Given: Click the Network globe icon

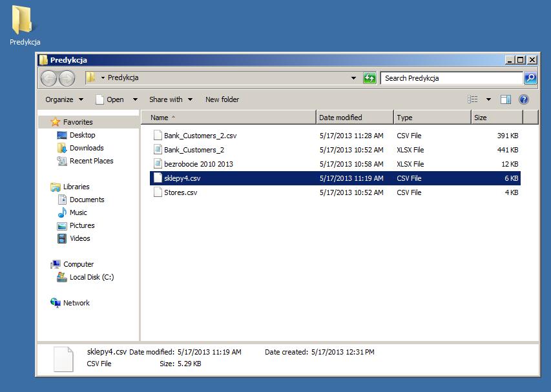Looking at the screenshot, I should click(56, 303).
